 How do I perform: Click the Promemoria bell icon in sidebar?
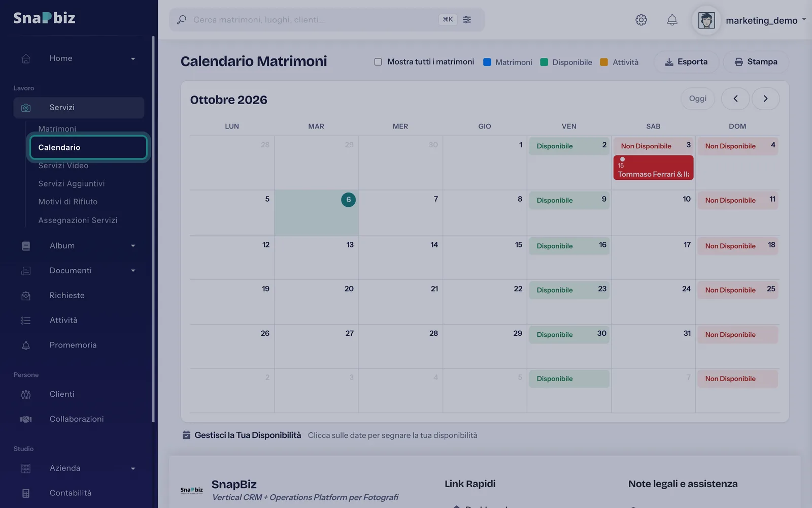pyautogui.click(x=26, y=345)
